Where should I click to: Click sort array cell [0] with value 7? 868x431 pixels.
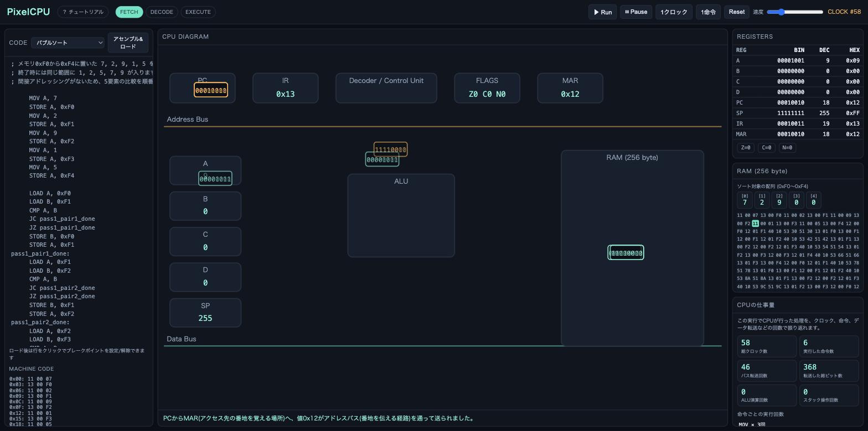[745, 200]
